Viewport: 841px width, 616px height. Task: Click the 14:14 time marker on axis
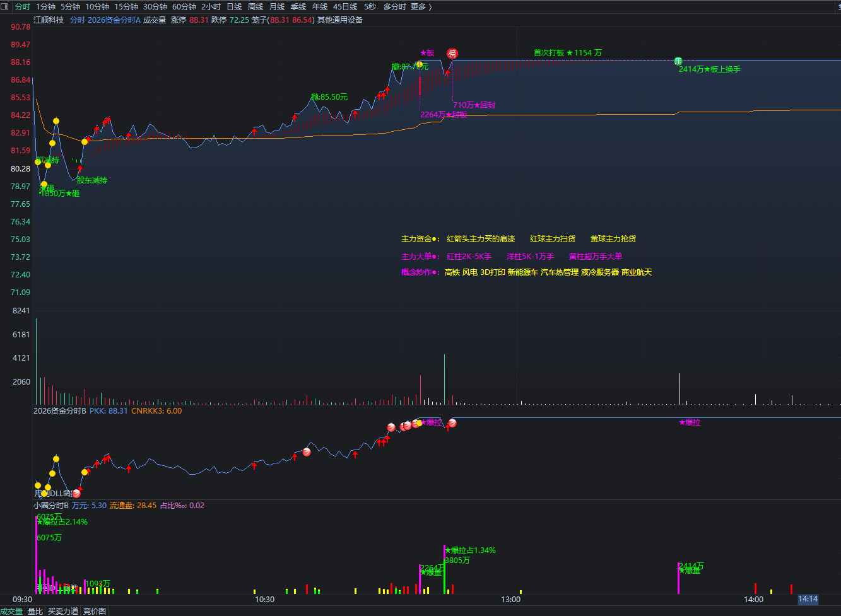[808, 599]
